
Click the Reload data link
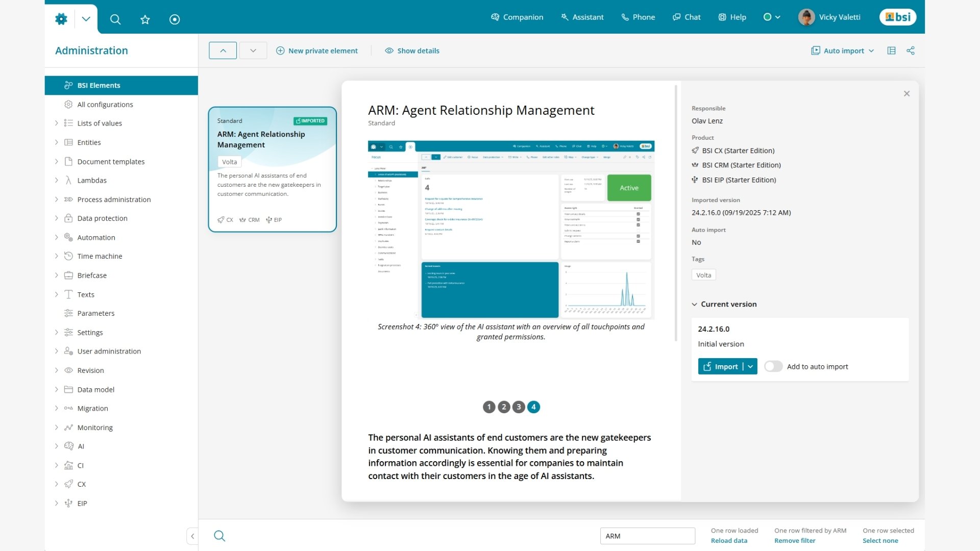(x=728, y=540)
